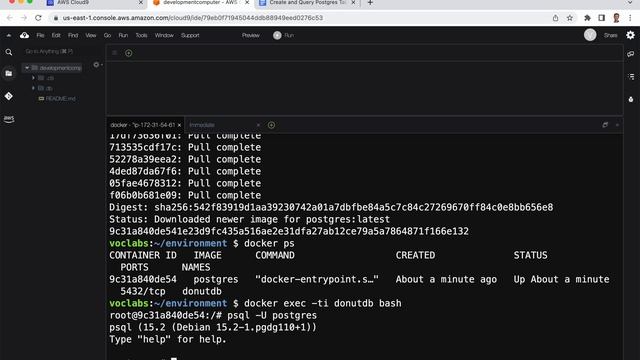This screenshot has height=360, width=640.
Task: Expand the .c9 folder arrow
Action: point(33,78)
